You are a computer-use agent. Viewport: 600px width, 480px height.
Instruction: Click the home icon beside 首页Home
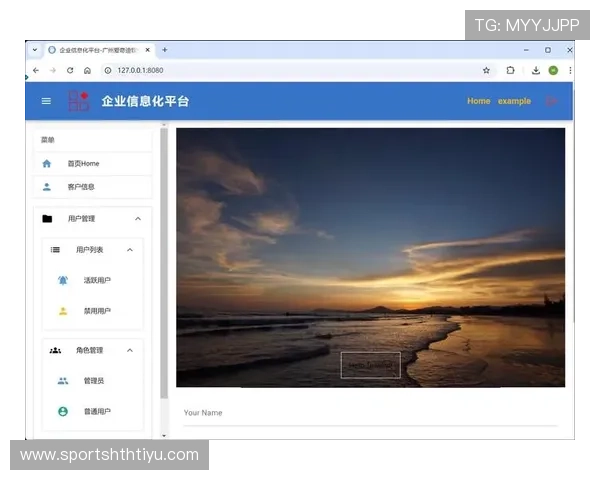click(47, 164)
